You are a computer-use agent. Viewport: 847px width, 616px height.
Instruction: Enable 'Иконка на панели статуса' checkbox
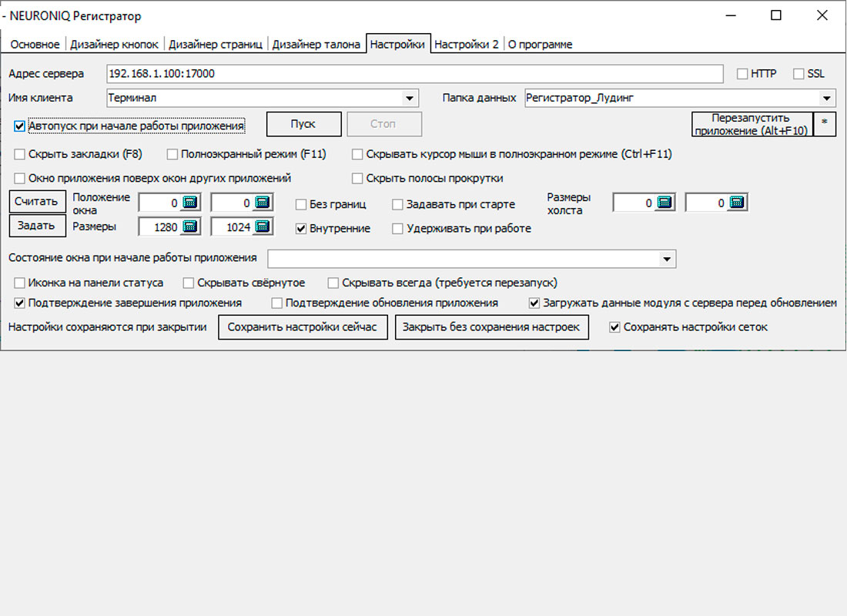coord(19,283)
